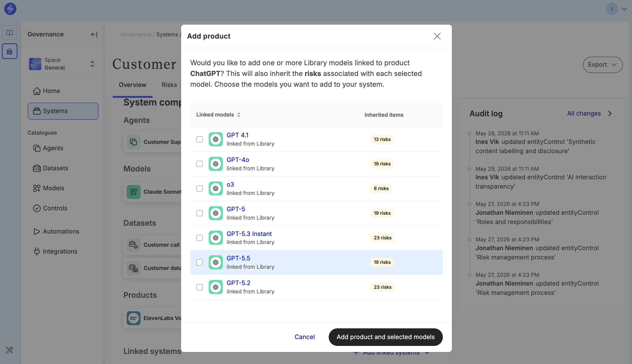Open the book library icon in left rail
This screenshot has width=632, height=364.
click(10, 33)
